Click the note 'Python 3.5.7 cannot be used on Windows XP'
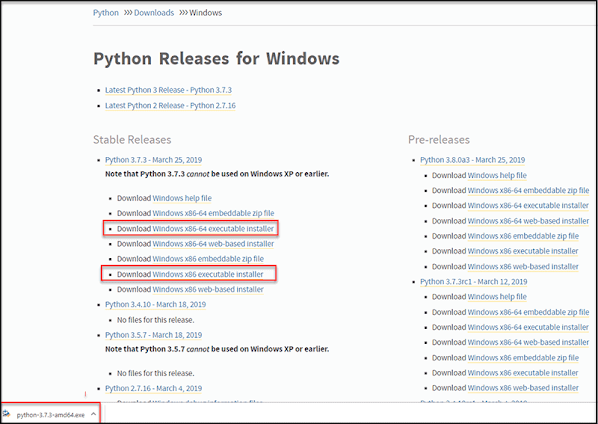The height and width of the screenshot is (424, 598). click(217, 349)
